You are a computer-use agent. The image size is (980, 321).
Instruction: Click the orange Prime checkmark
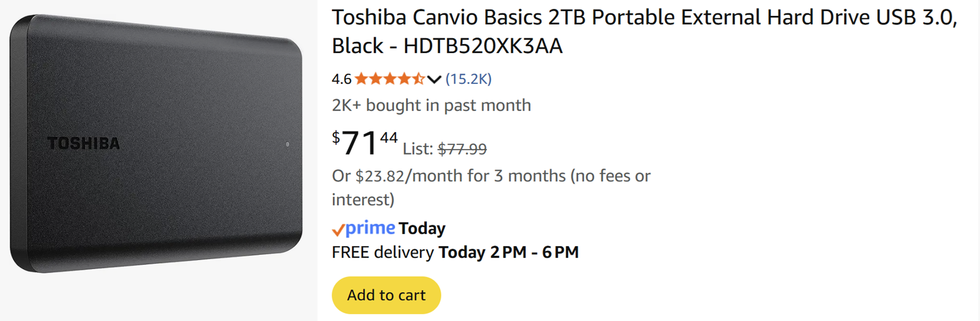pos(338,230)
